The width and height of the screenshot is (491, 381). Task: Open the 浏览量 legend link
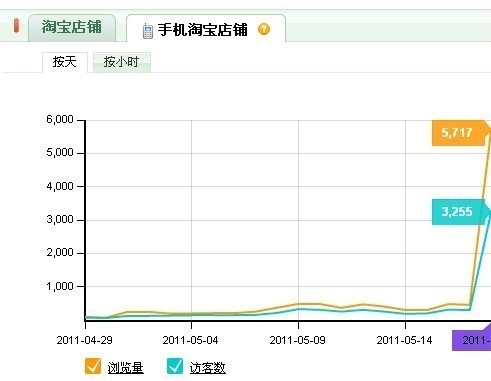click(126, 368)
